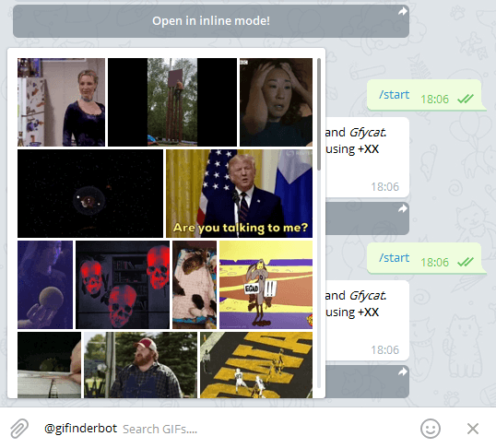This screenshot has height=448, width=496.
Task: Click the double-check read mark on the first /start
Action: [x=466, y=99]
